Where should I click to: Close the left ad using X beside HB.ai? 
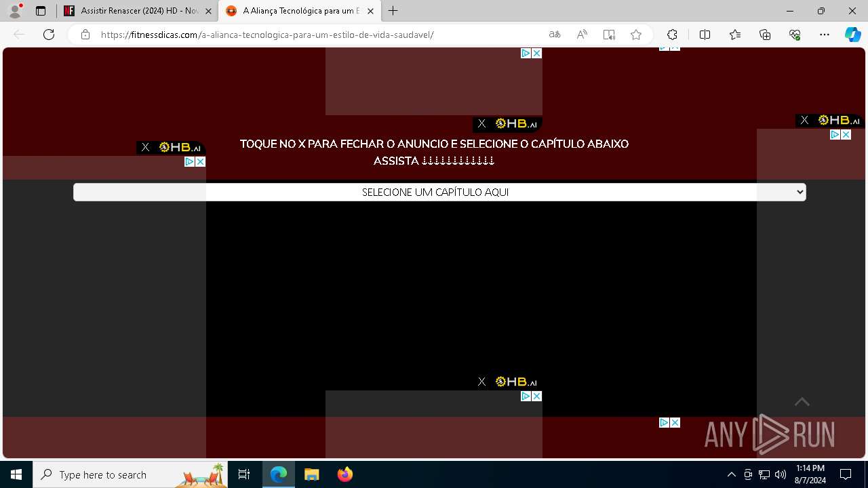click(x=145, y=147)
